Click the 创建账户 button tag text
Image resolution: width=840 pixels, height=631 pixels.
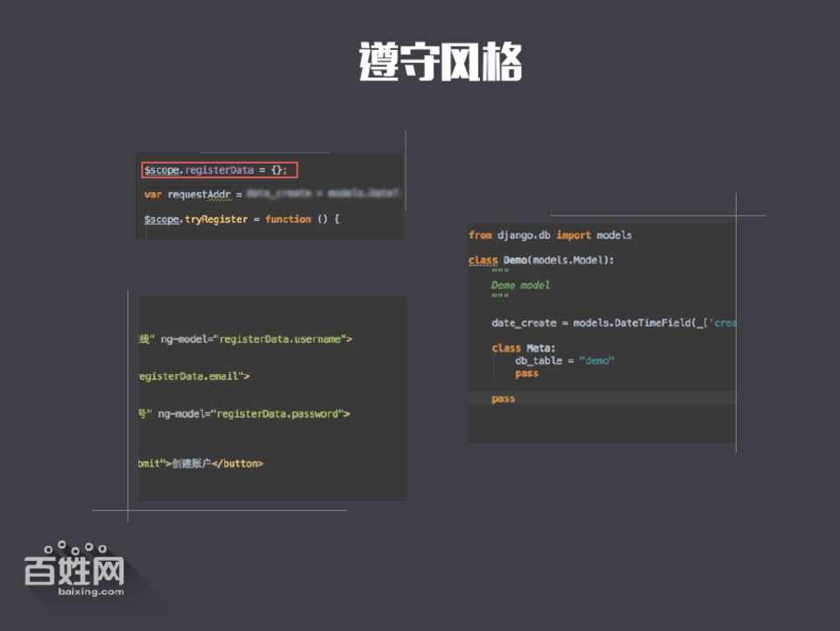point(201,463)
